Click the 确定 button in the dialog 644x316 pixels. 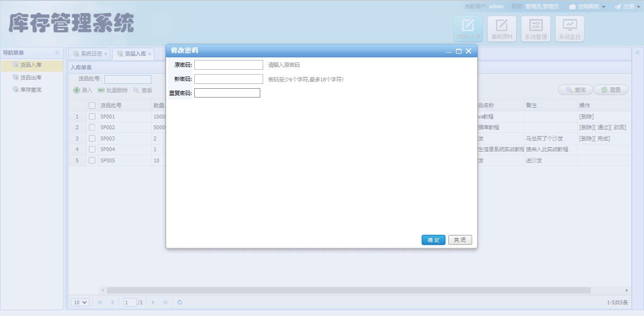pos(434,240)
